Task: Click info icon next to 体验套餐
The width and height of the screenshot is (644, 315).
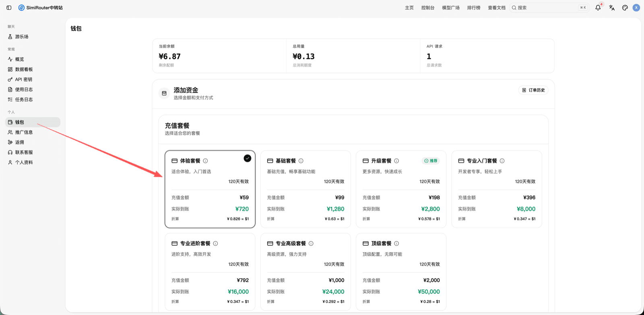Action: (206, 161)
